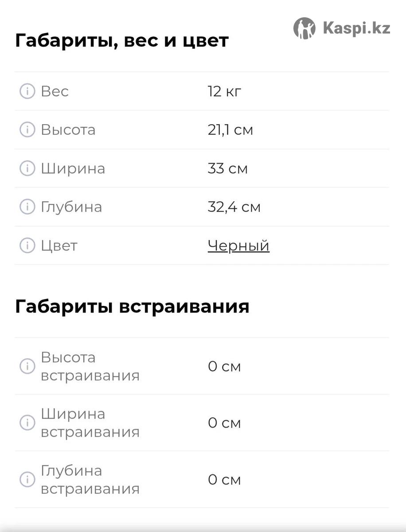Show info for the Глубина row

(x=27, y=207)
